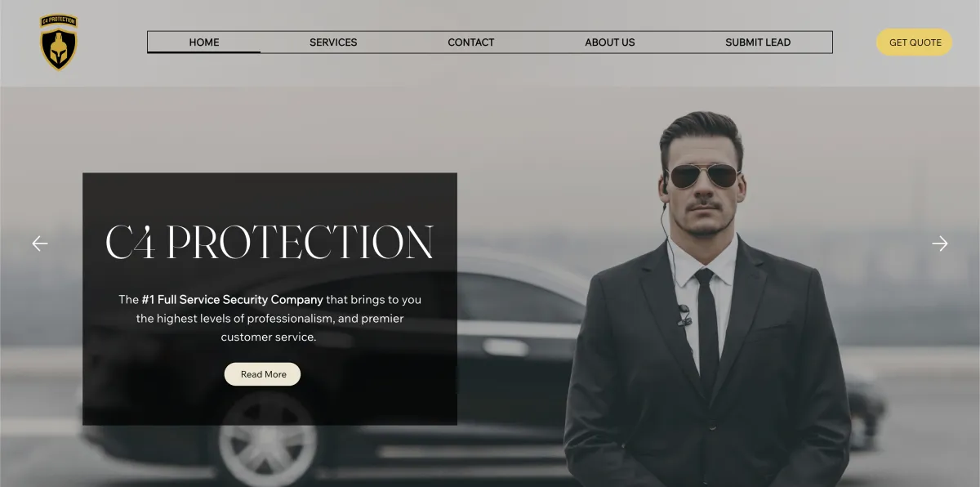
Task: Advance to the next slide with right arrow
Action: (940, 243)
